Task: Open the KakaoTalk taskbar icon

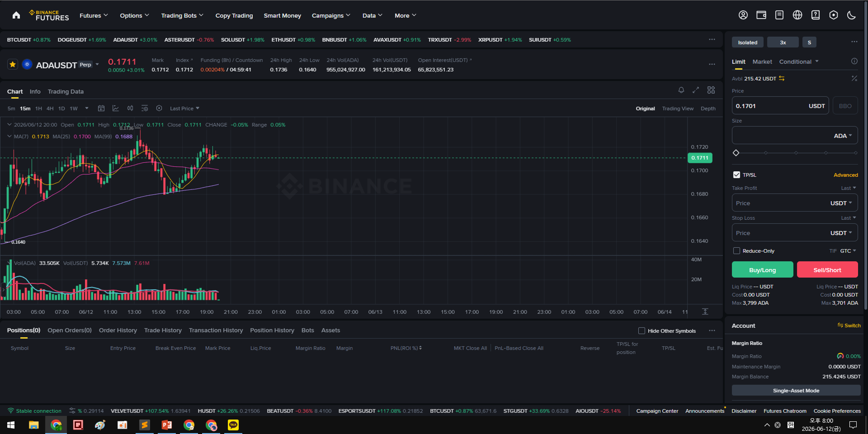Action: click(233, 425)
